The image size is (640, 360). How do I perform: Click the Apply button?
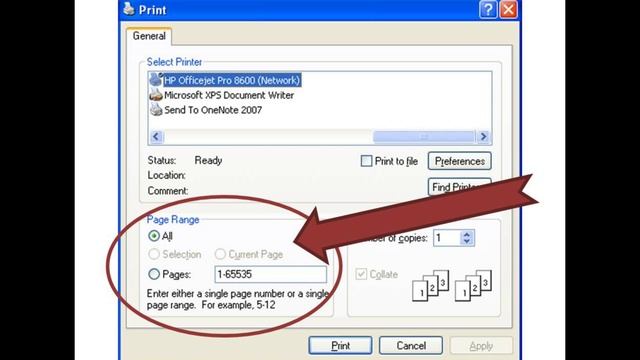click(x=481, y=346)
